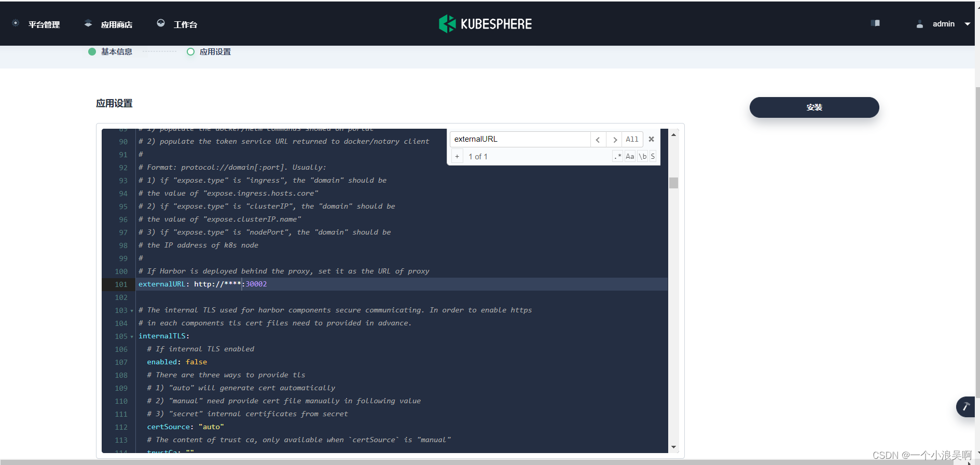Open the floating toolbox hammer button
Screen dimensions: 980x465
click(x=965, y=407)
